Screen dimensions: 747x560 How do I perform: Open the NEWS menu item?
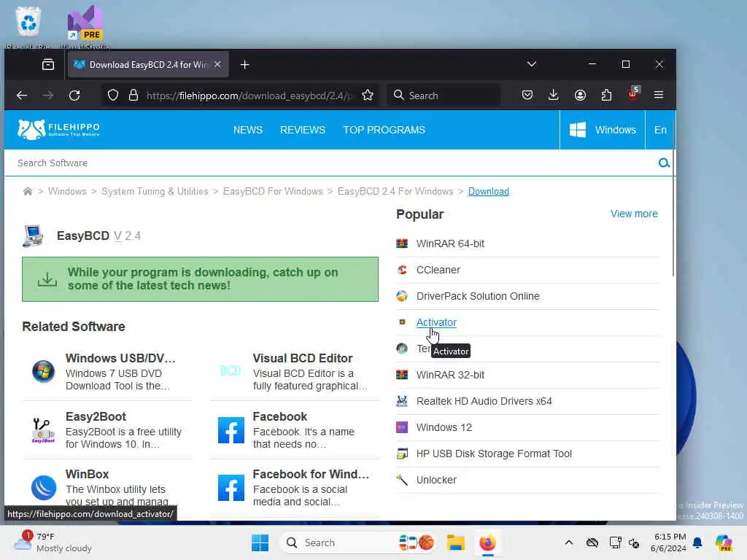click(x=248, y=130)
